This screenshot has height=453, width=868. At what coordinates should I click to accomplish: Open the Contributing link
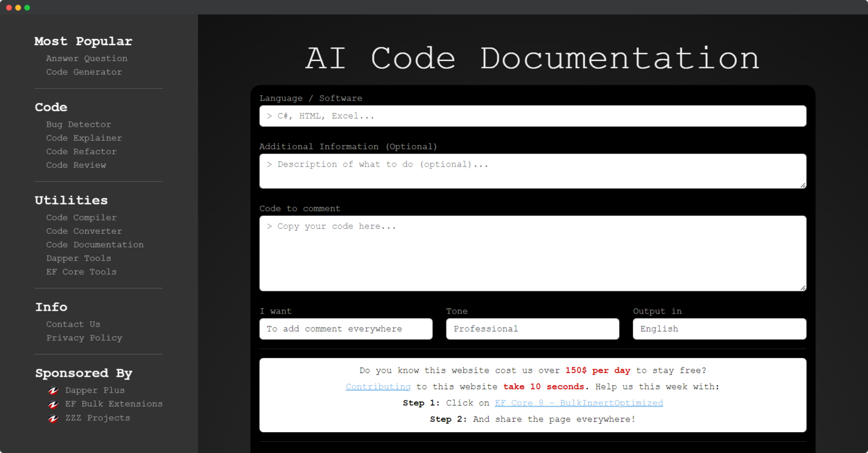377,386
